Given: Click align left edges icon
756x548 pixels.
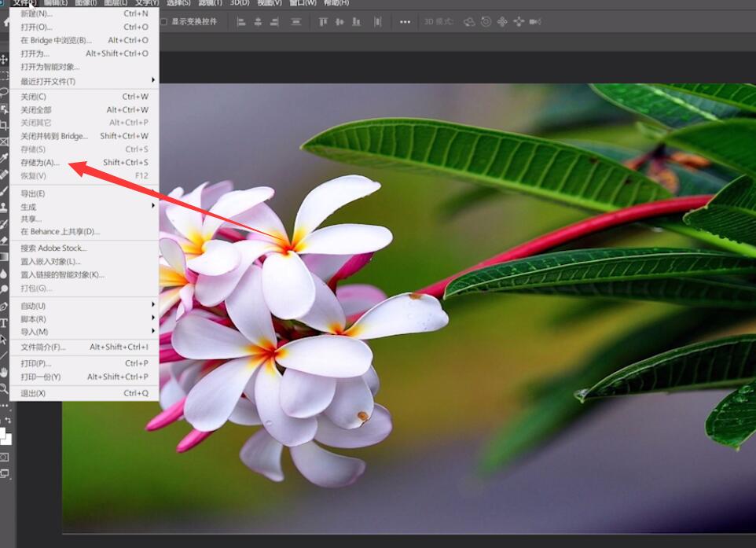Looking at the screenshot, I should 241,22.
